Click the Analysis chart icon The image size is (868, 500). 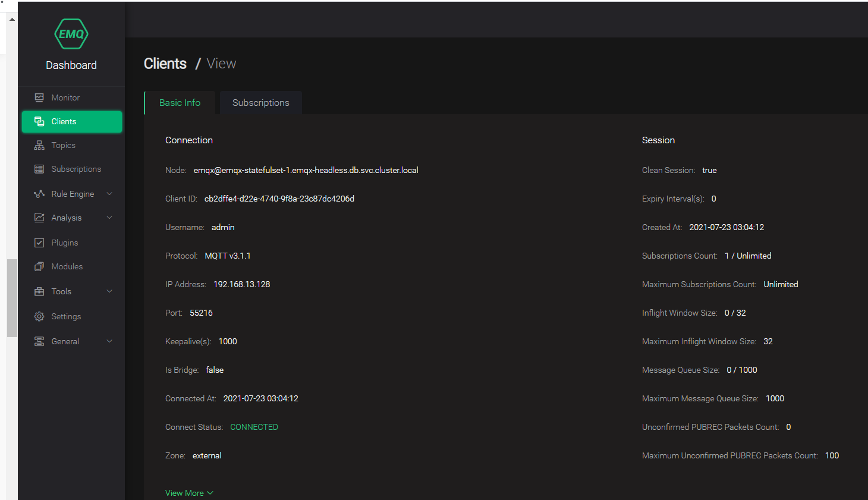point(39,218)
